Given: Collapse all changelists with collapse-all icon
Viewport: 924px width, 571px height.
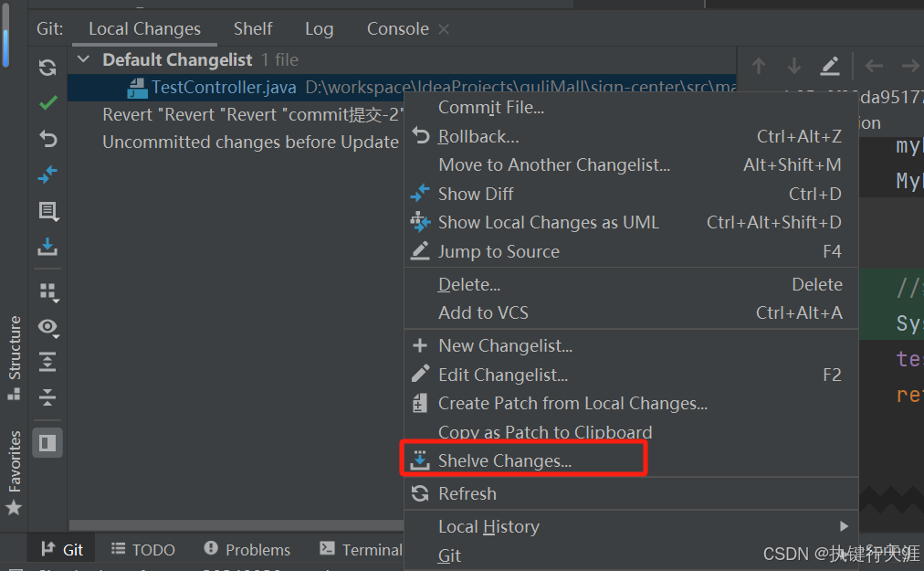Looking at the screenshot, I should [x=47, y=397].
